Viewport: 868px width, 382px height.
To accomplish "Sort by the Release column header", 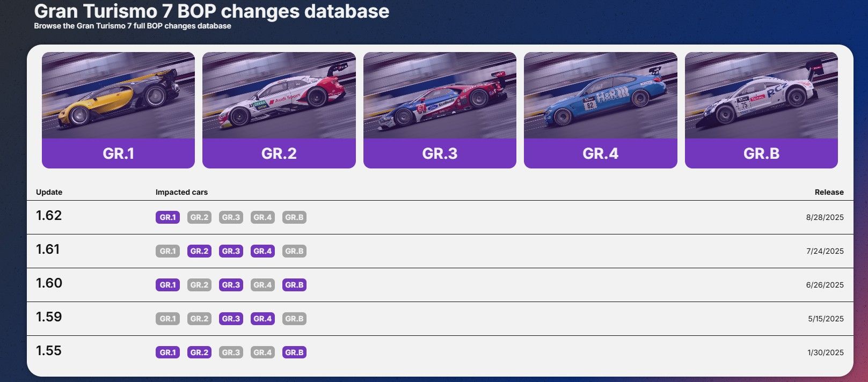I will (829, 192).
